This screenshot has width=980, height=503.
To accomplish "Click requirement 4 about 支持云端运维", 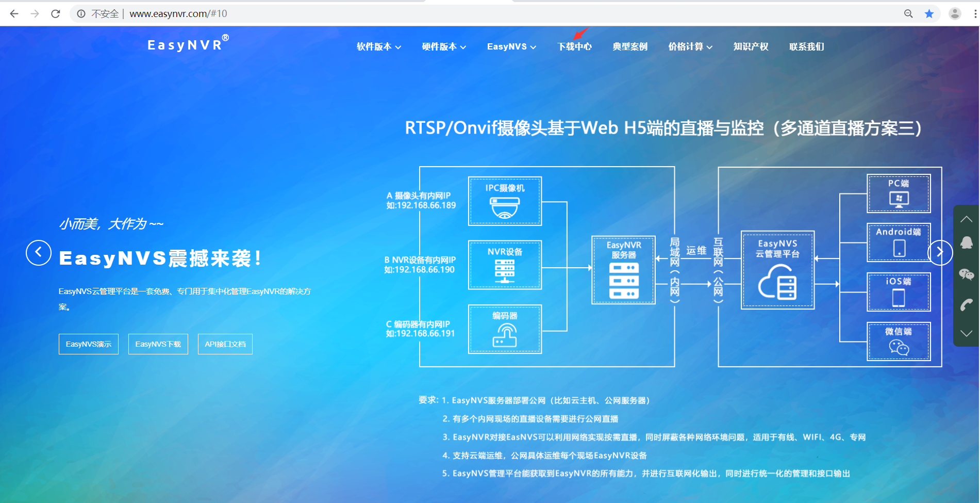I will [x=544, y=456].
